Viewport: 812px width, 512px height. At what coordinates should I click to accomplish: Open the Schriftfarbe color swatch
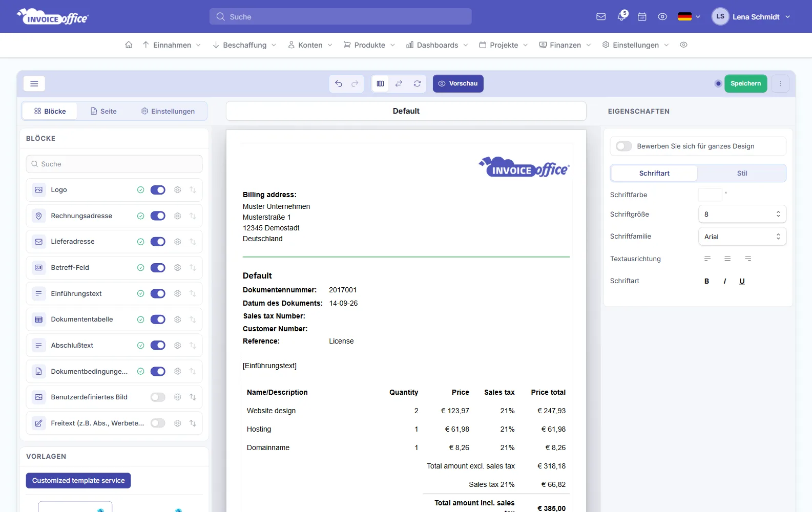tap(710, 195)
